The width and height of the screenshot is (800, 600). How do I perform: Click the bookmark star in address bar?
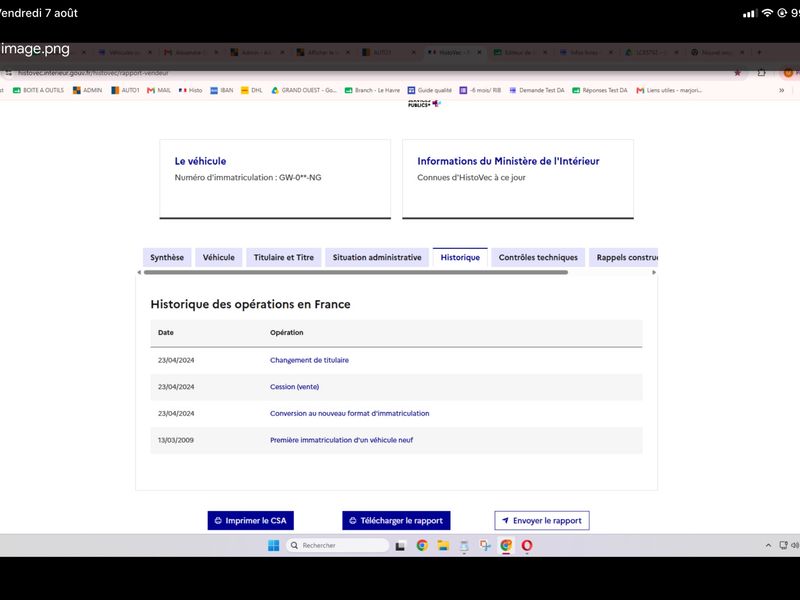click(x=737, y=73)
